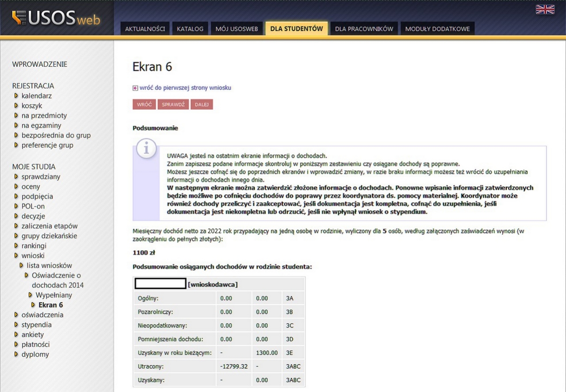The image size is (566, 392).
Task: Click the '[wnioskodawca]' table header label
Action: (x=213, y=284)
